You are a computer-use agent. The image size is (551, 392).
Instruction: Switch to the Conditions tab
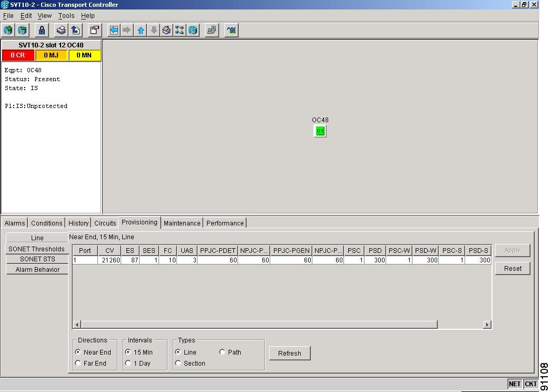(x=46, y=223)
